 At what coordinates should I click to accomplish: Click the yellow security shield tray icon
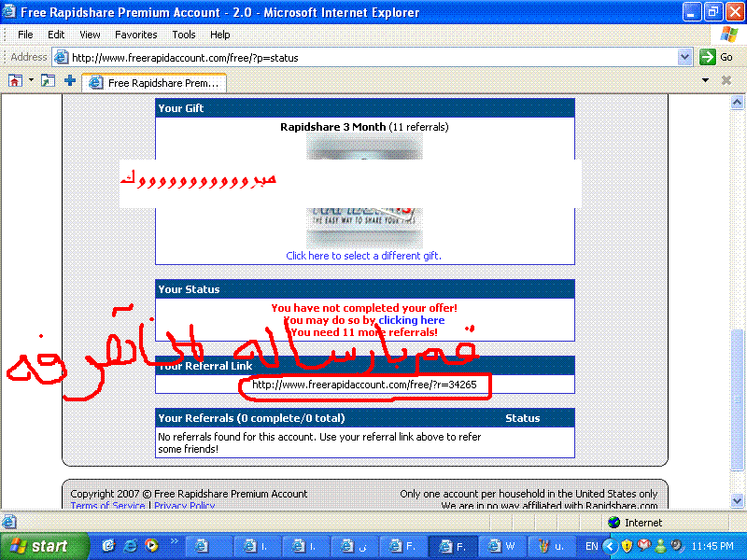(x=627, y=546)
